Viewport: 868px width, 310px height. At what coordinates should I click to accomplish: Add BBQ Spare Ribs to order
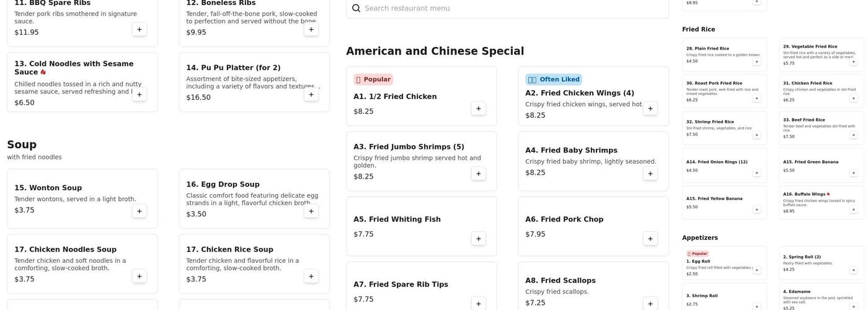[x=139, y=29]
